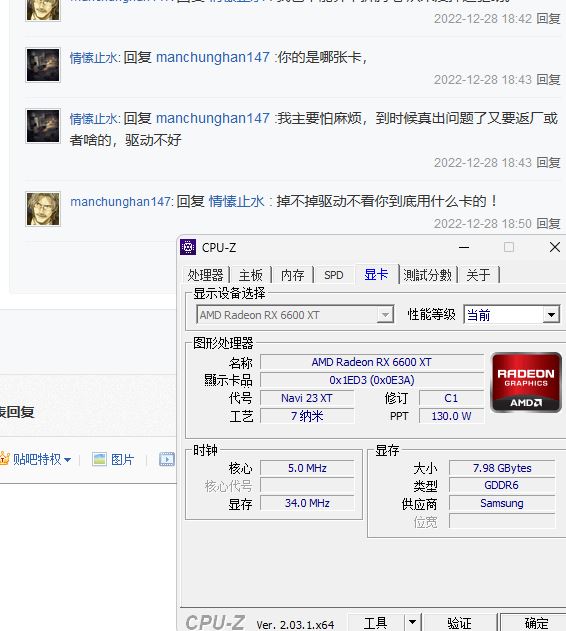Close the CPU-Z window
Image resolution: width=566 pixels, height=631 pixels.
click(x=555, y=247)
